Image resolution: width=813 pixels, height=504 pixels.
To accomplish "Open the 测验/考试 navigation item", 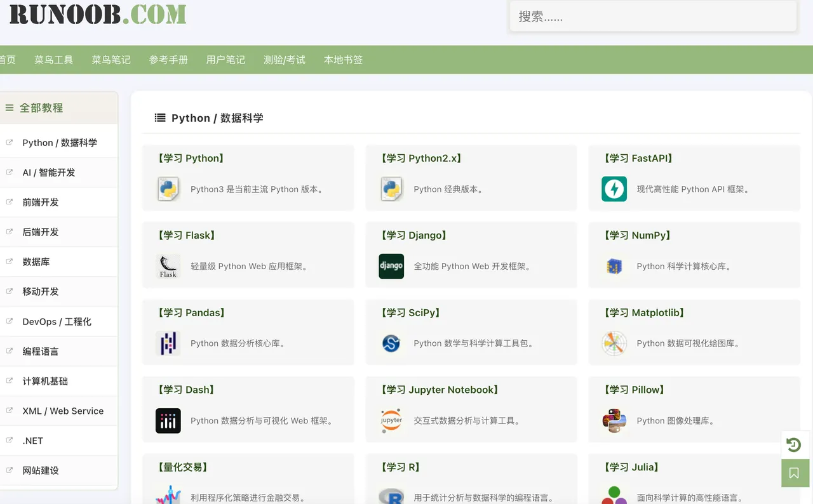I will pyautogui.click(x=285, y=60).
